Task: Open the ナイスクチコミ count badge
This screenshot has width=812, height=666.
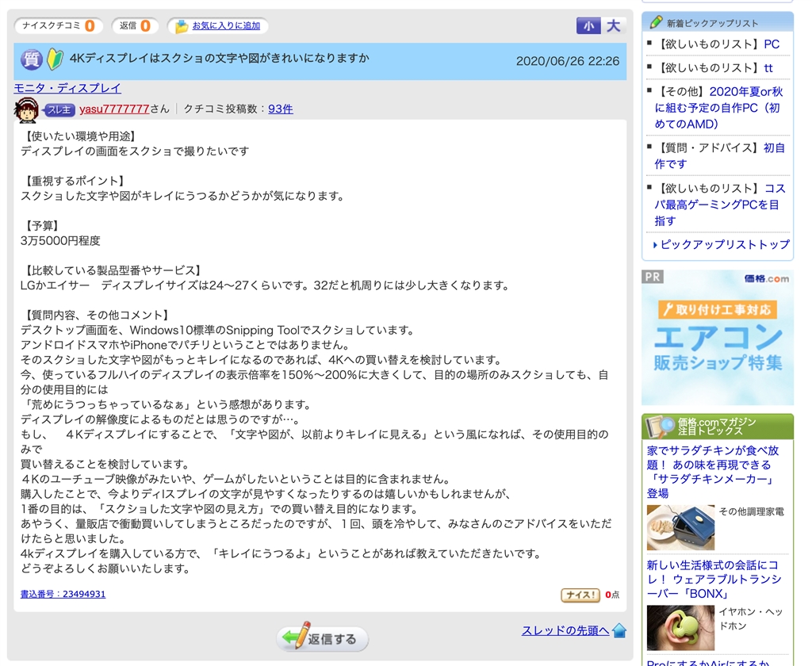Action: (x=59, y=25)
